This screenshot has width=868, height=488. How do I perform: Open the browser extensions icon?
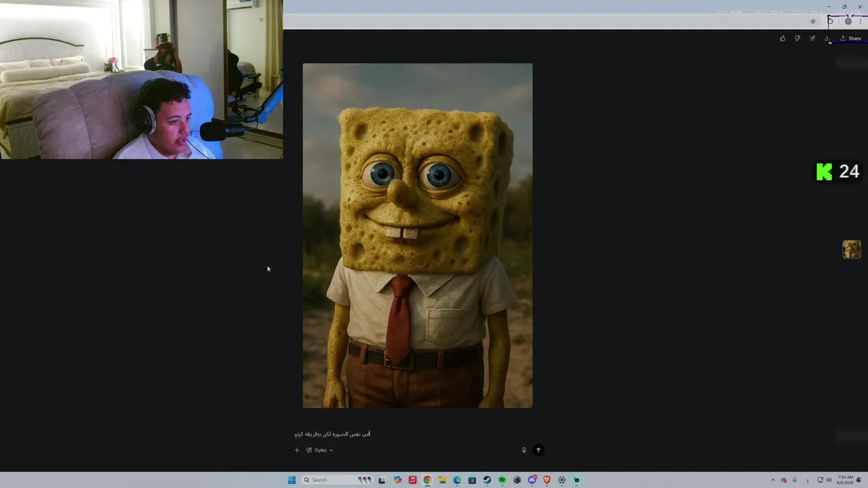tap(830, 21)
